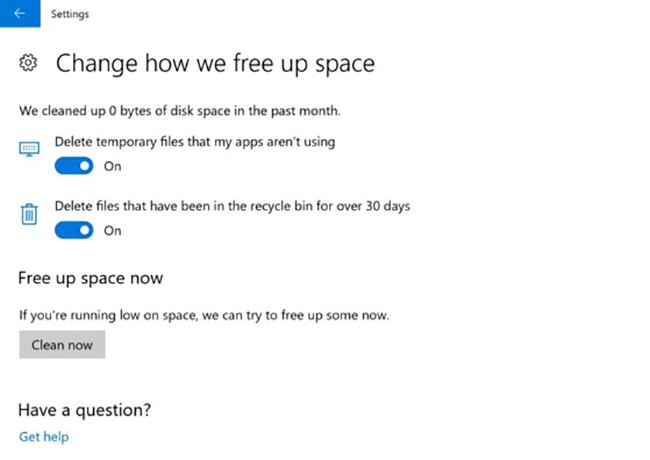Click the temporary files computer icon
This screenshot has height=460, width=650.
(x=29, y=149)
